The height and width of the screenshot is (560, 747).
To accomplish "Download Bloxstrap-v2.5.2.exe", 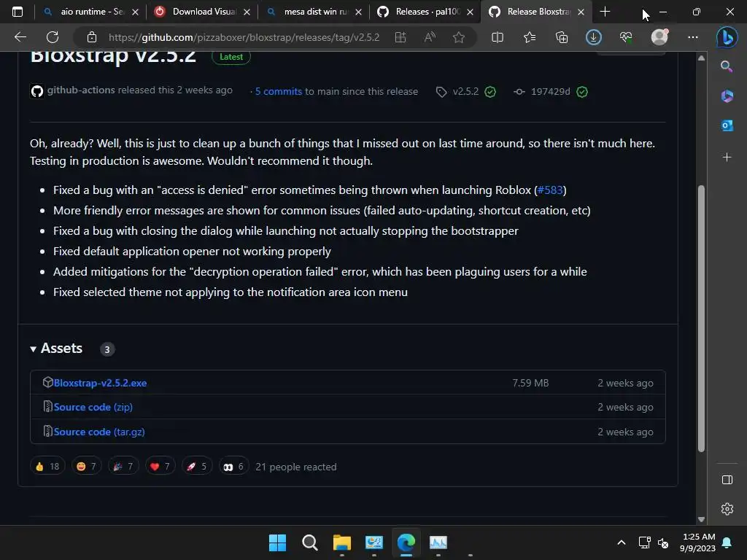I will pos(100,383).
